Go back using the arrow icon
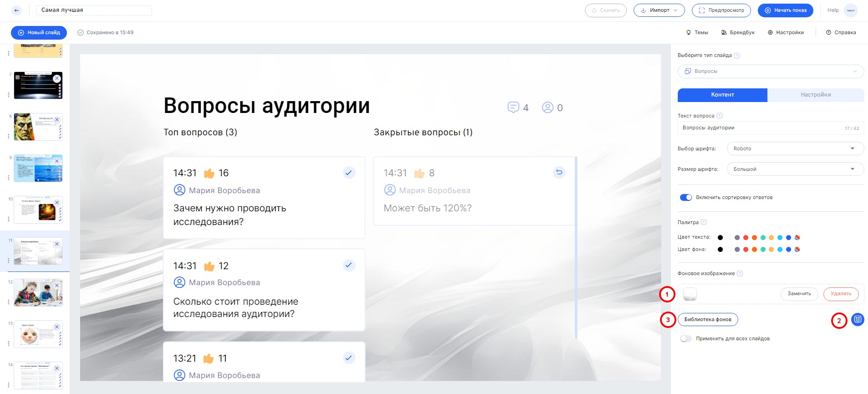The width and height of the screenshot is (868, 394). 17,10
